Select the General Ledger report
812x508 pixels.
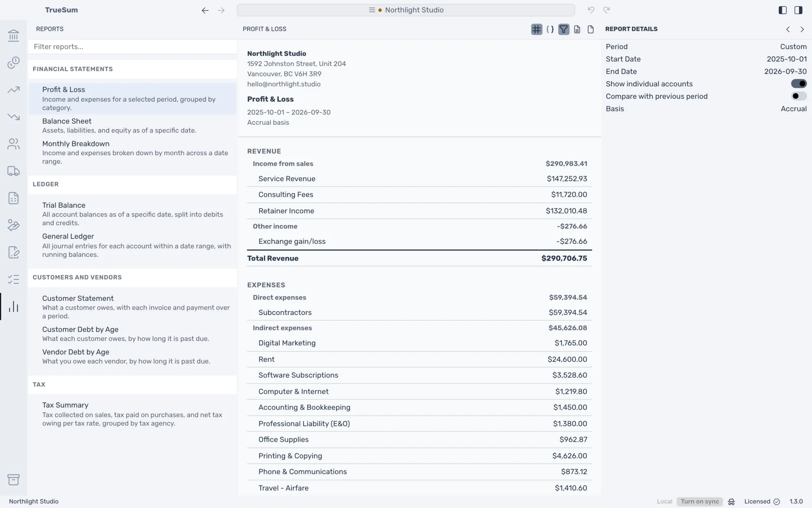[132, 245]
